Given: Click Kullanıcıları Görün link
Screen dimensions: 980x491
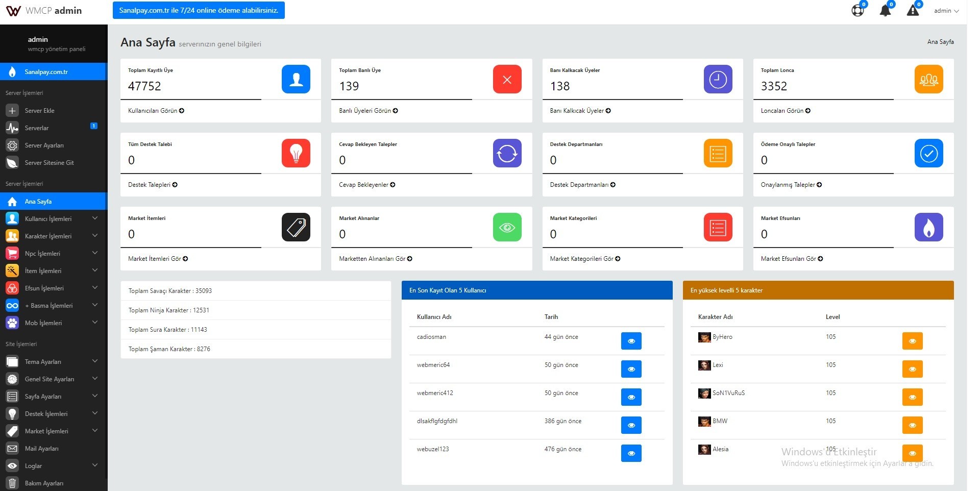Looking at the screenshot, I should pos(156,111).
